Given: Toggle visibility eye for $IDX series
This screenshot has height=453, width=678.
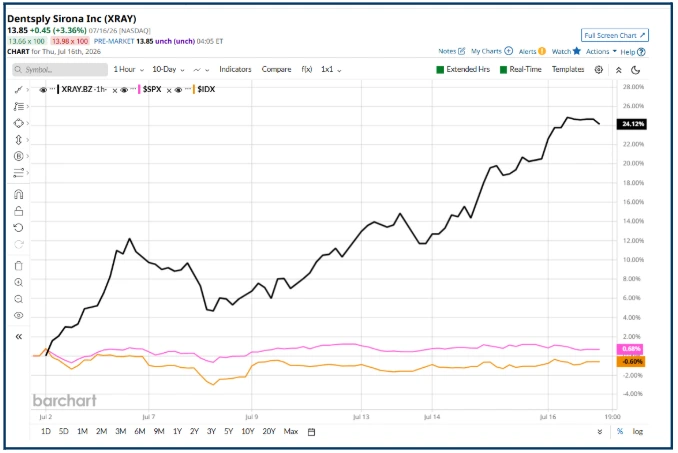Looking at the screenshot, I should (x=179, y=90).
